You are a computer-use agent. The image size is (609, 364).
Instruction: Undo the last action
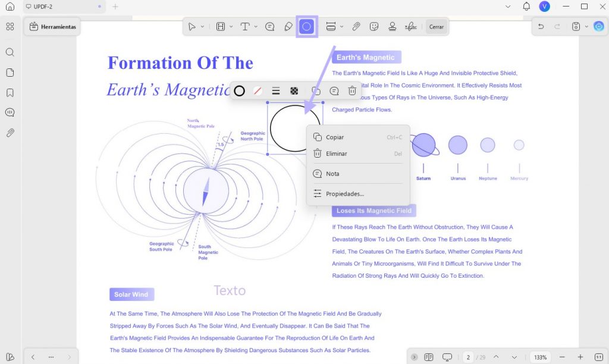point(541,26)
